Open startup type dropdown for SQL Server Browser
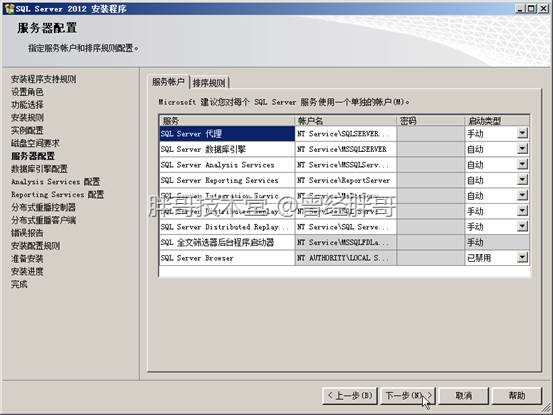This screenshot has width=553, height=415. pos(522,258)
